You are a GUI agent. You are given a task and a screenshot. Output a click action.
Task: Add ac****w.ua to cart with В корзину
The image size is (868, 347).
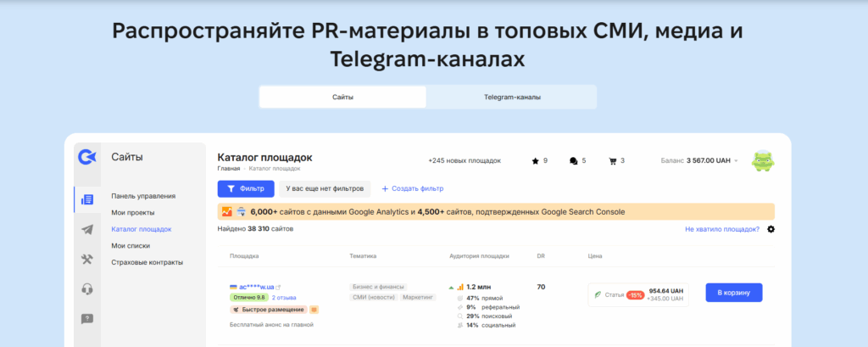pyautogui.click(x=734, y=293)
